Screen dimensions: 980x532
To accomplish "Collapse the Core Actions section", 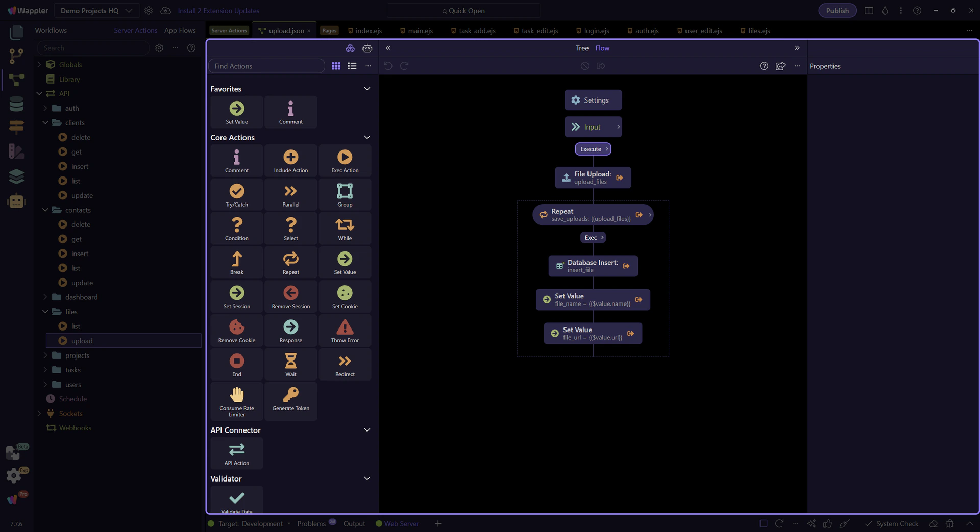I will (366, 137).
